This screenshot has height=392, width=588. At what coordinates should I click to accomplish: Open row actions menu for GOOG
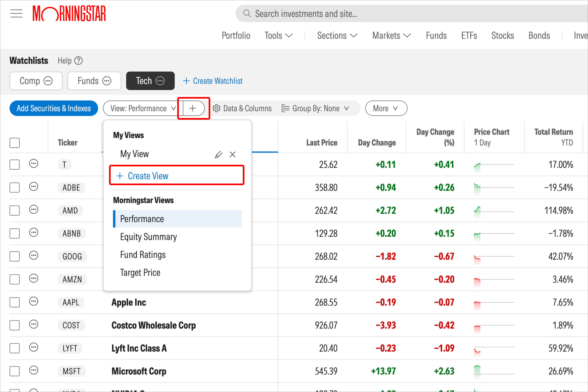tap(33, 255)
